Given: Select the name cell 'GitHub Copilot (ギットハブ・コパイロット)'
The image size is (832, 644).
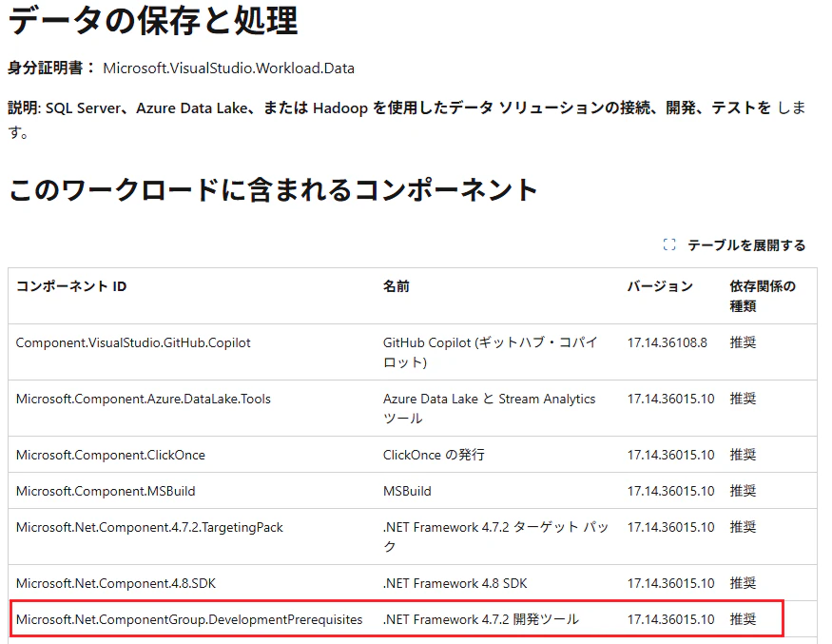Looking at the screenshot, I should pyautogui.click(x=491, y=353).
